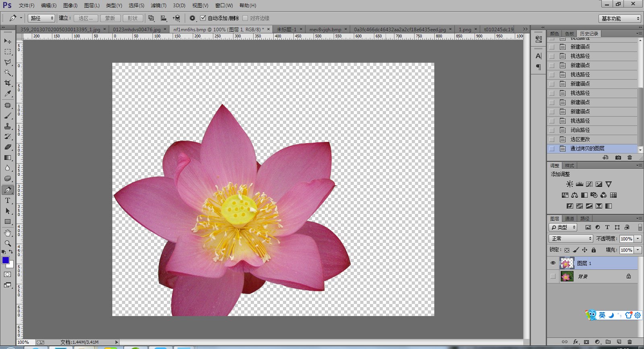Add Brightness/Contrast adjustment icon
Image resolution: width=644 pixels, height=349 pixels.
pos(570,184)
